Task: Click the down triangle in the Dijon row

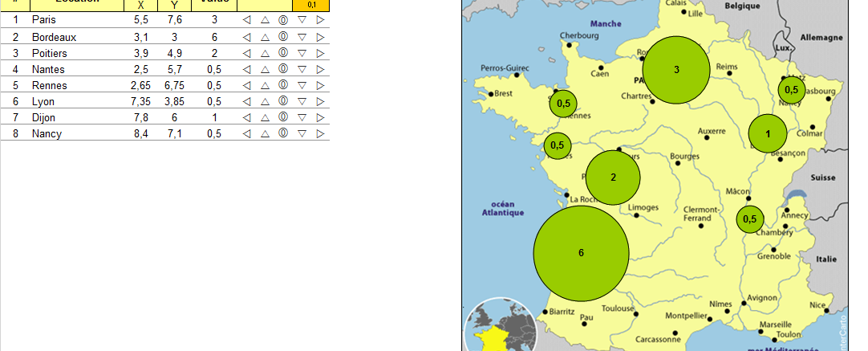Action: click(x=302, y=117)
